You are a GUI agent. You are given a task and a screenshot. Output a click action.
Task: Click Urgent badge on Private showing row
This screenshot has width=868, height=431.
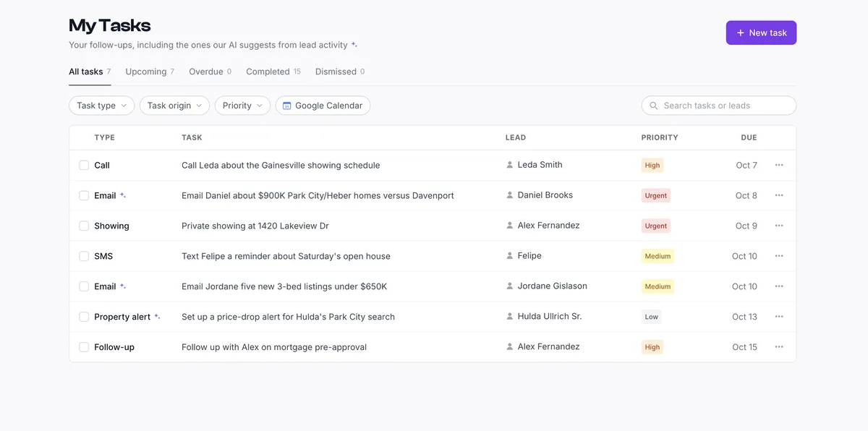pyautogui.click(x=656, y=226)
